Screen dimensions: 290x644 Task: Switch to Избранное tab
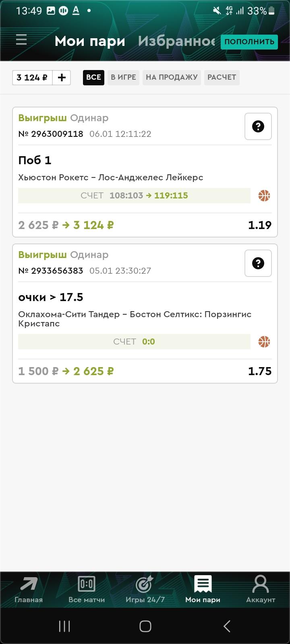point(176,41)
